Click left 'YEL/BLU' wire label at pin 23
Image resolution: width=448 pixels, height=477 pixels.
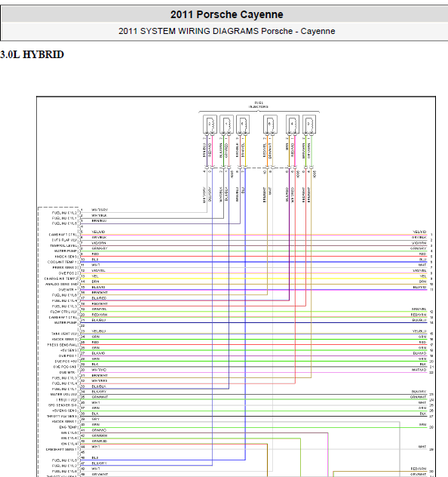pyautogui.click(x=99, y=331)
